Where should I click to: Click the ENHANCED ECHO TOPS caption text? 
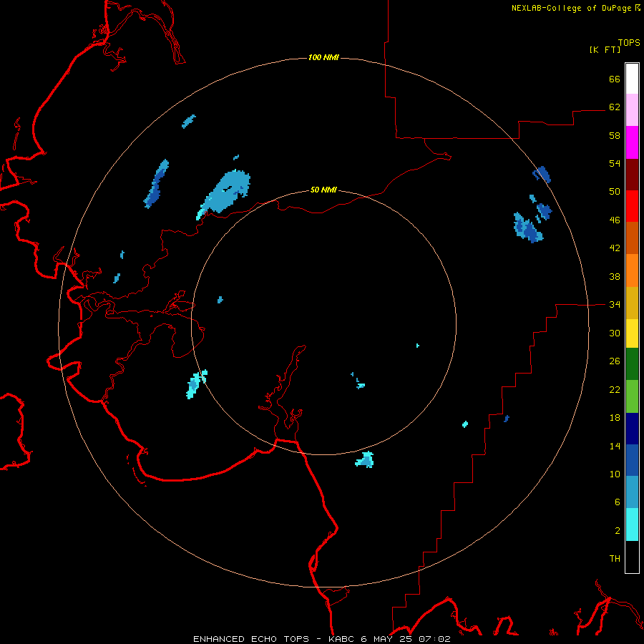coord(251,639)
